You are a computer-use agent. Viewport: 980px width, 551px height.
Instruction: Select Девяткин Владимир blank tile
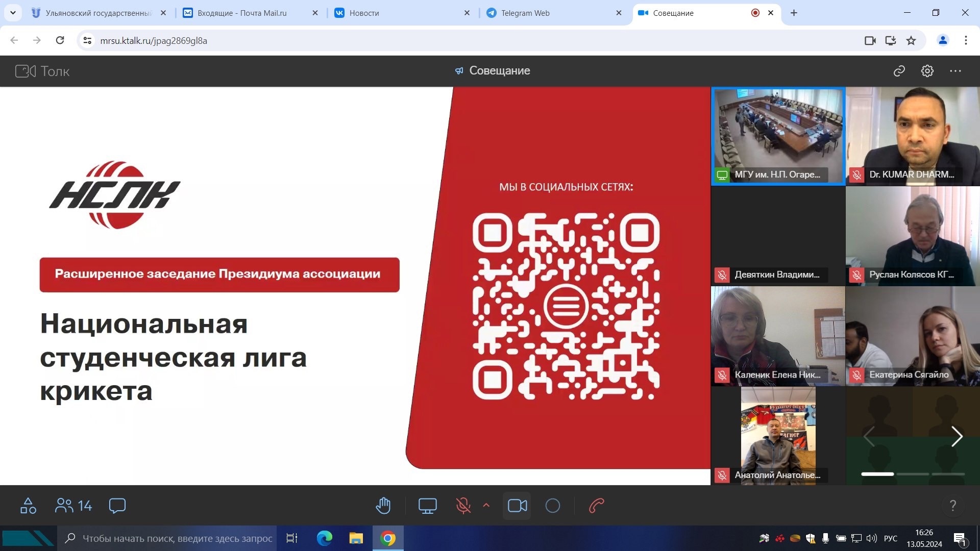tap(778, 236)
